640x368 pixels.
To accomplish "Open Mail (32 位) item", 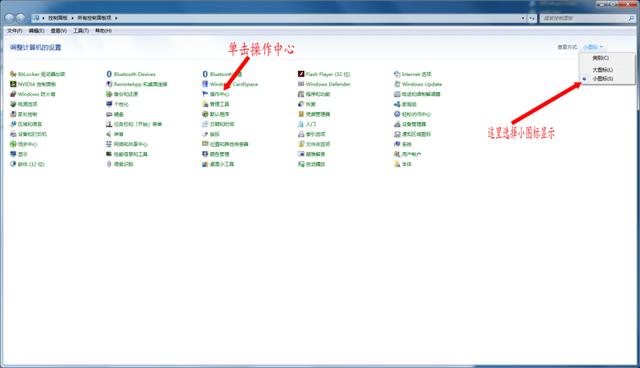I will (27, 164).
